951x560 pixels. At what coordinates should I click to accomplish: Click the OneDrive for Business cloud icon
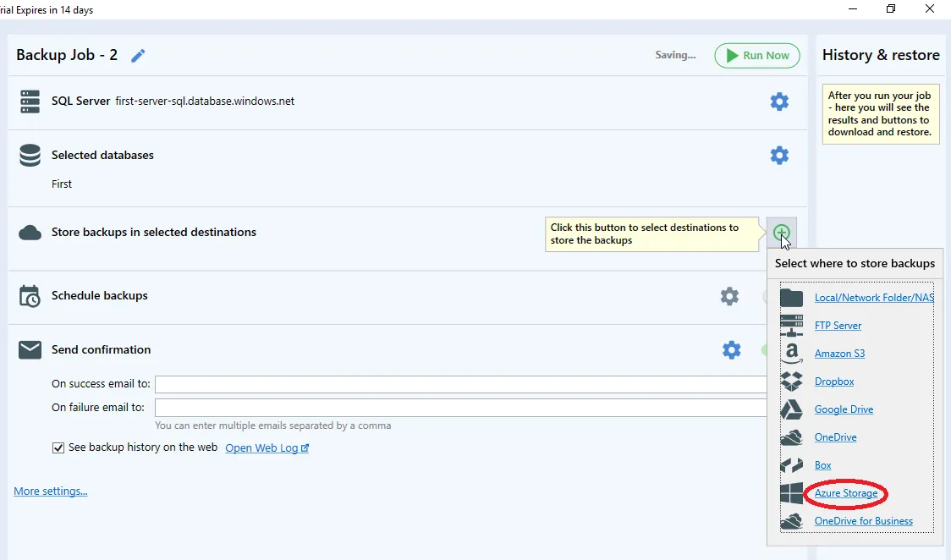(791, 520)
